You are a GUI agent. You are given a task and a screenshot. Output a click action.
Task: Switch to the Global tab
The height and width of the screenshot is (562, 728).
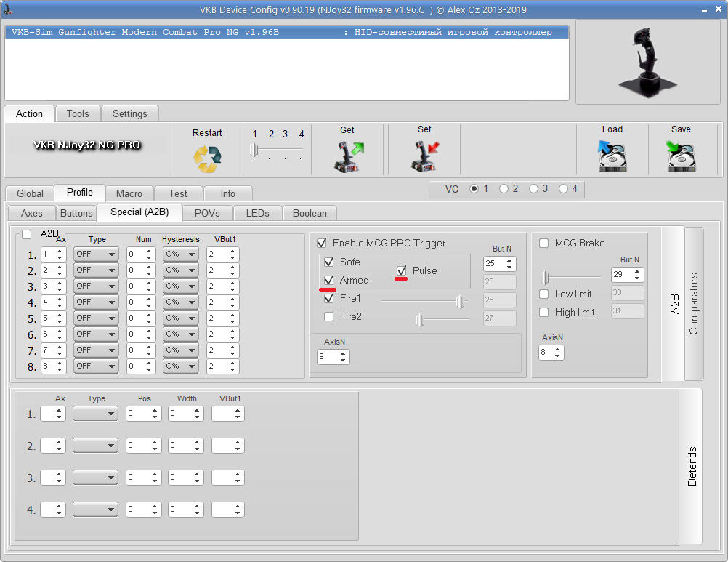tap(31, 193)
